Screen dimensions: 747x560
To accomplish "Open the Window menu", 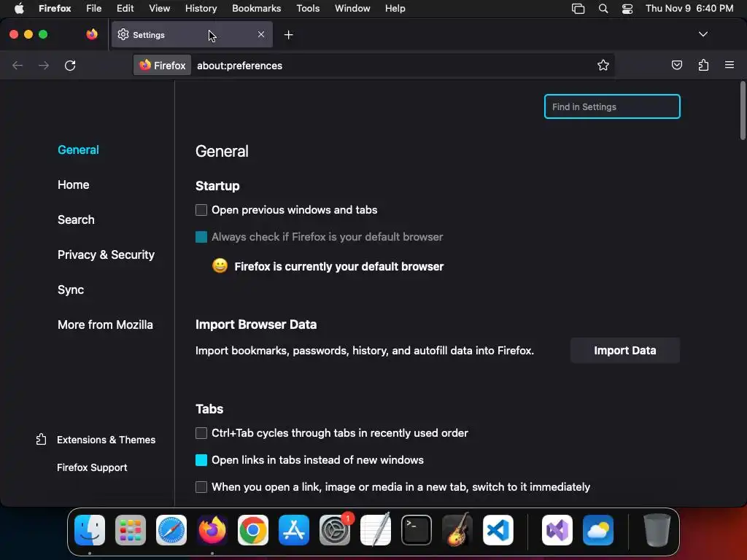I will [x=352, y=8].
